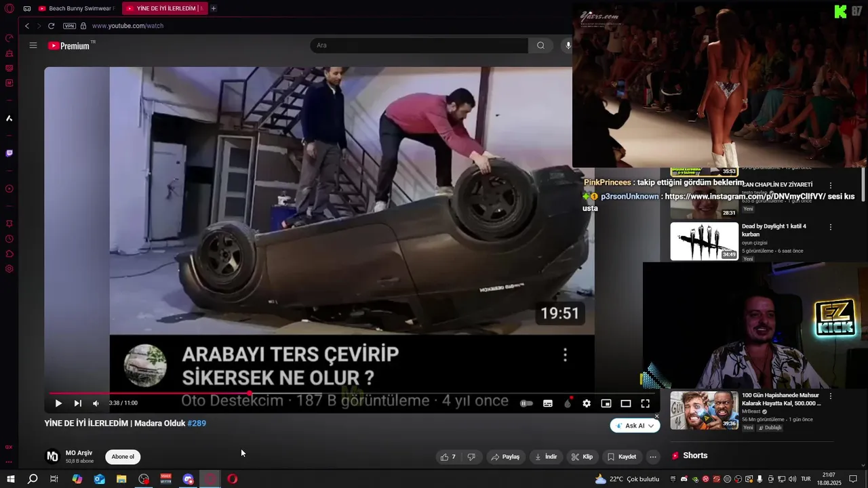Image resolution: width=868 pixels, height=488 pixels.
Task: Switch to miniplayer mode
Action: pyautogui.click(x=606, y=403)
